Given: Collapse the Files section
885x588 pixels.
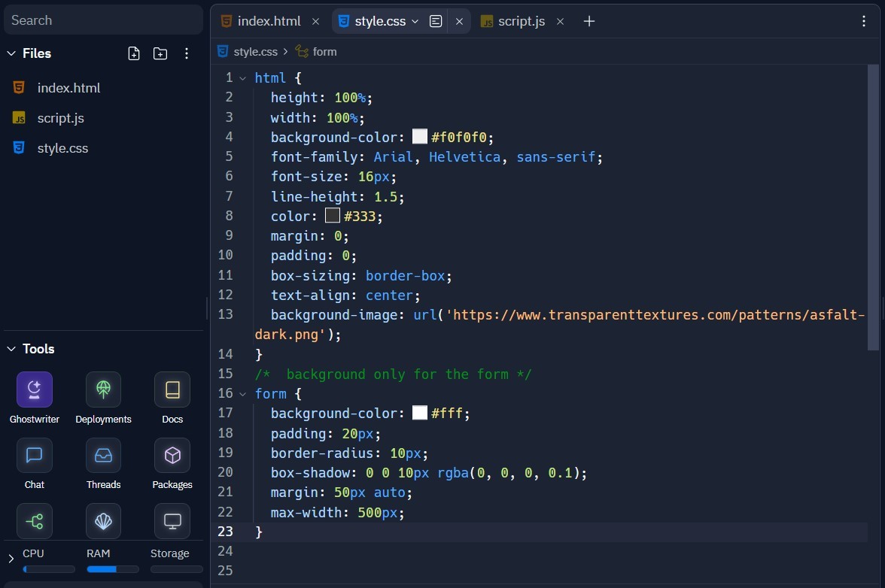Looking at the screenshot, I should 11,53.
